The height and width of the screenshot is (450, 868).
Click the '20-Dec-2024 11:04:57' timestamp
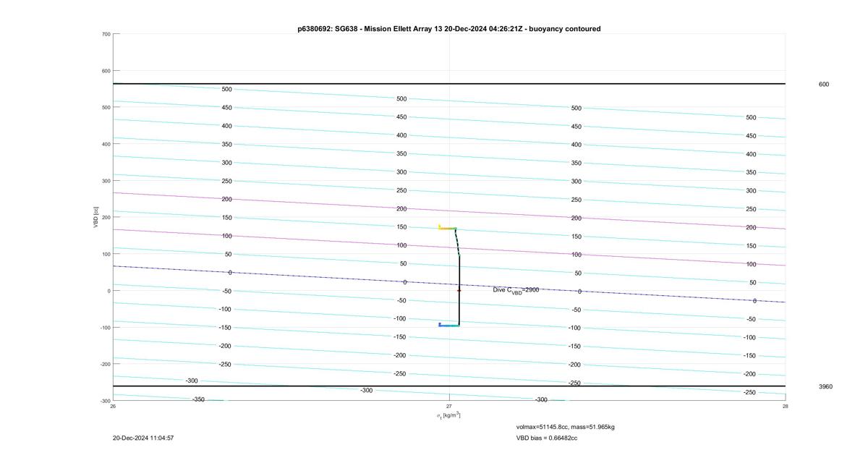click(x=143, y=438)
